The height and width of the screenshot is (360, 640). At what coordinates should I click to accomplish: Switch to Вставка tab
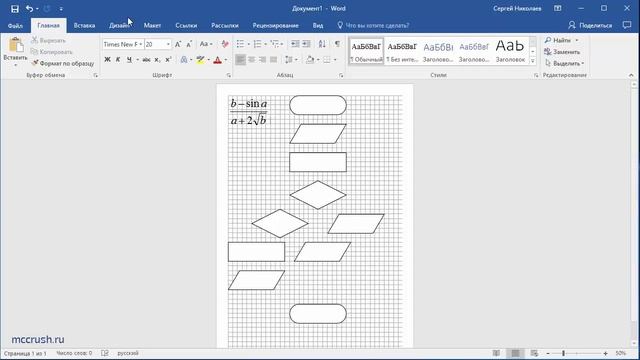84,25
